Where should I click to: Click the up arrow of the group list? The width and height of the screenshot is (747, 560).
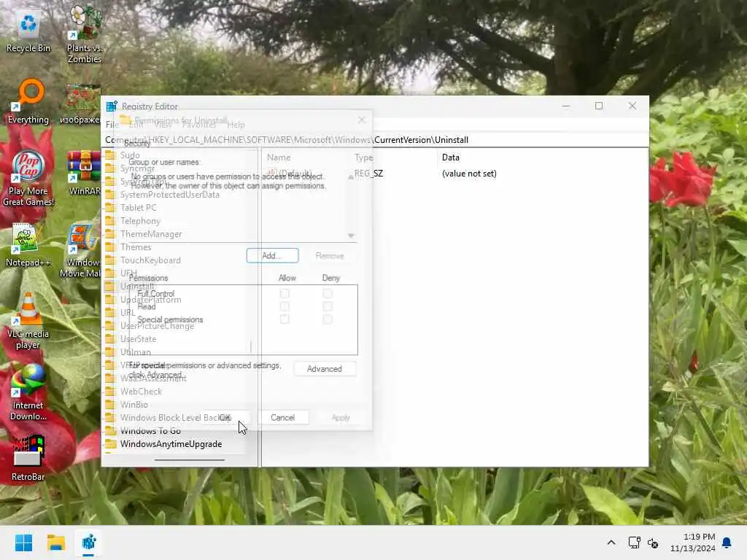pos(351,177)
